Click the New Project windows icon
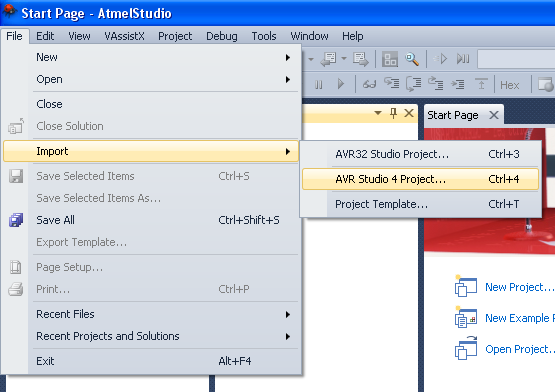Image resolution: width=555 pixels, height=392 pixels. 465,286
